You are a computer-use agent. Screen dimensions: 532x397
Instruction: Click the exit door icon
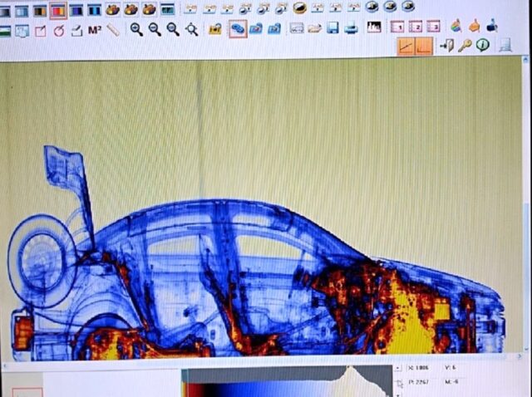coord(446,46)
